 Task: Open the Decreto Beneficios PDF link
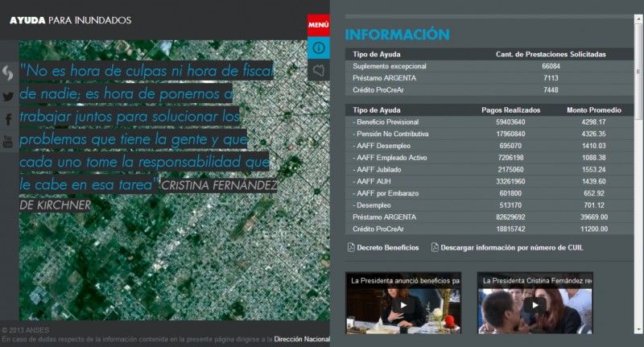coord(387,248)
